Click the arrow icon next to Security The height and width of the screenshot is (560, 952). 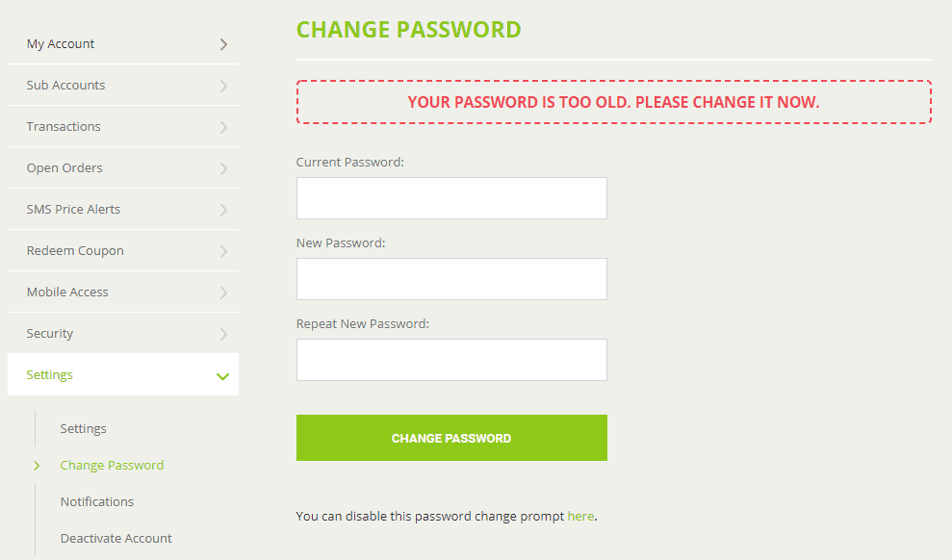click(223, 334)
